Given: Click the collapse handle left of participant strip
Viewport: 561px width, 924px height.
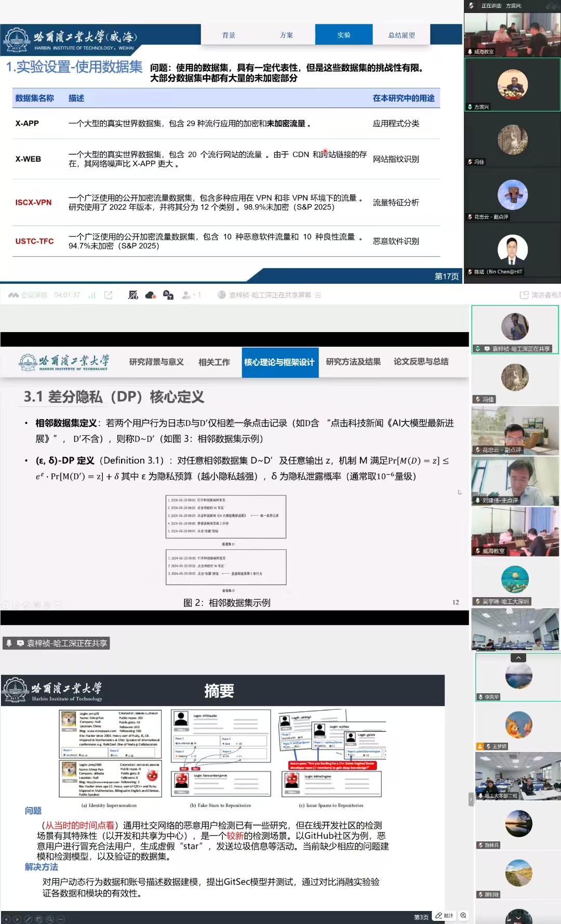Looking at the screenshot, I should pyautogui.click(x=471, y=799).
